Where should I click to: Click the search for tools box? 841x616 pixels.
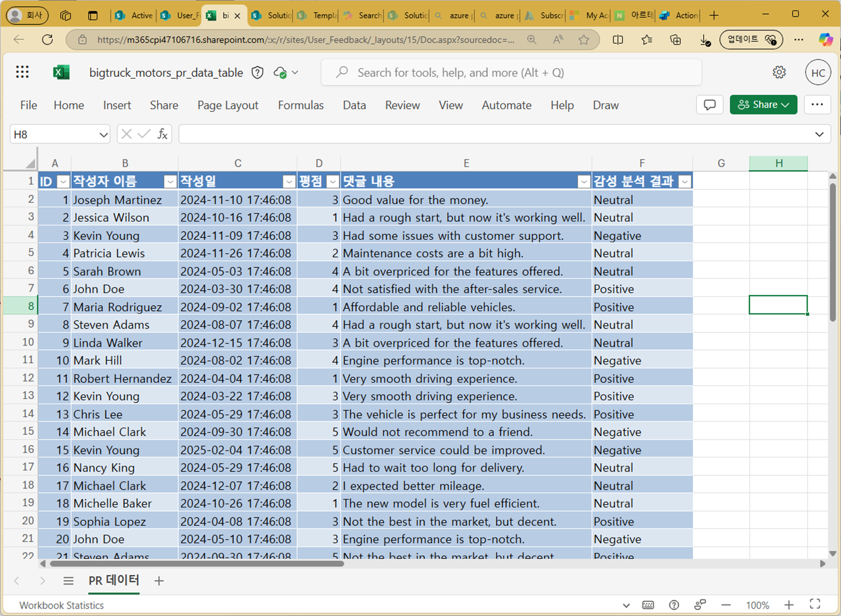511,72
